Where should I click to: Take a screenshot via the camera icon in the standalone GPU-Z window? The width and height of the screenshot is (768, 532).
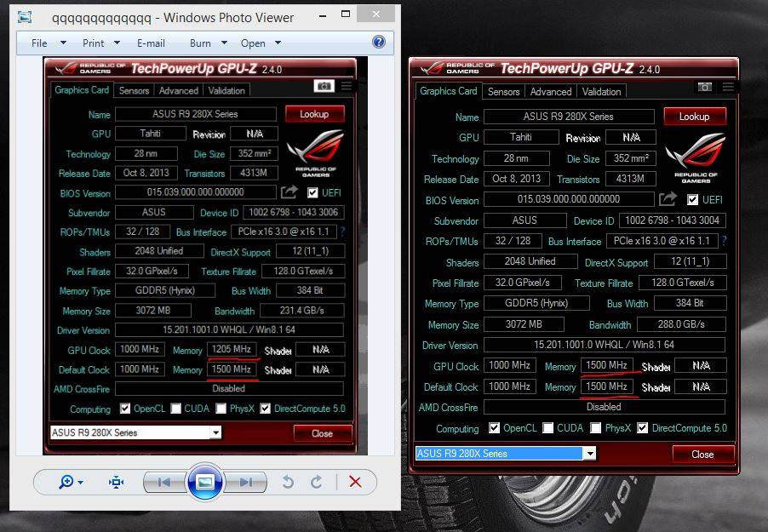pyautogui.click(x=705, y=87)
